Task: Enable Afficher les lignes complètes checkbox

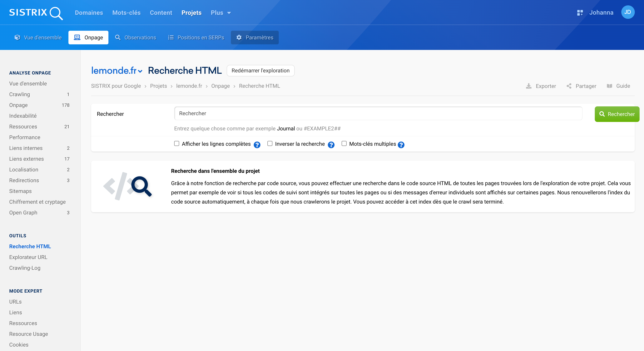Action: (176, 143)
